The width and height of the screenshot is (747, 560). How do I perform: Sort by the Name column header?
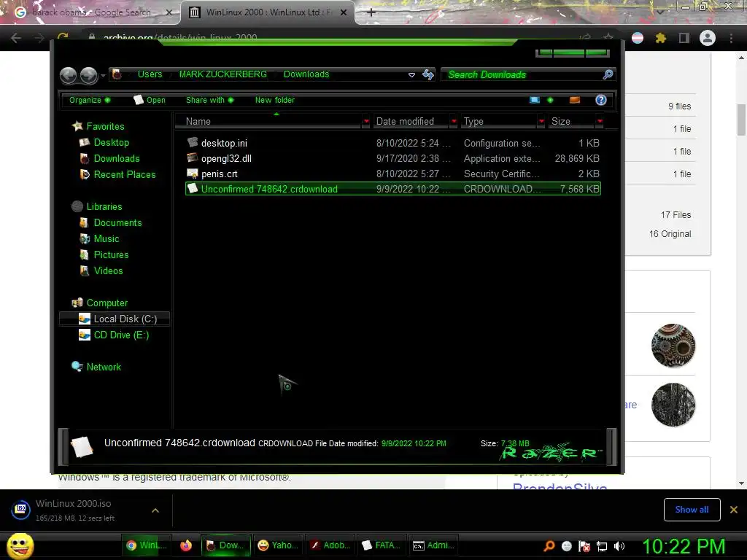(x=268, y=122)
